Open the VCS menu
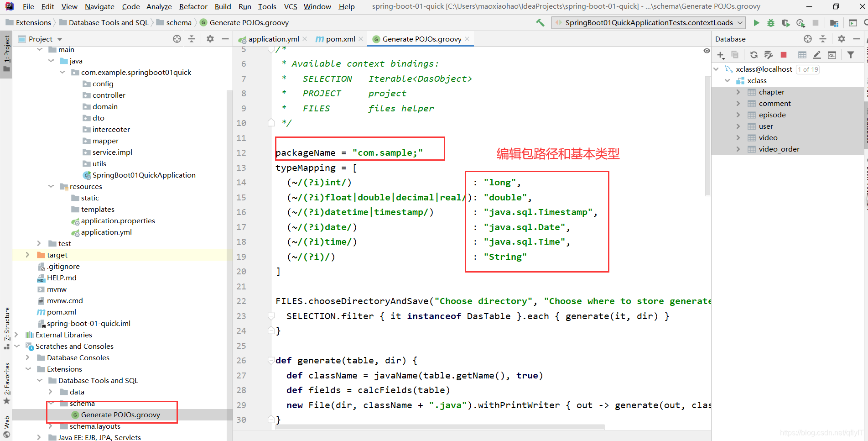The image size is (868, 441). tap(290, 6)
